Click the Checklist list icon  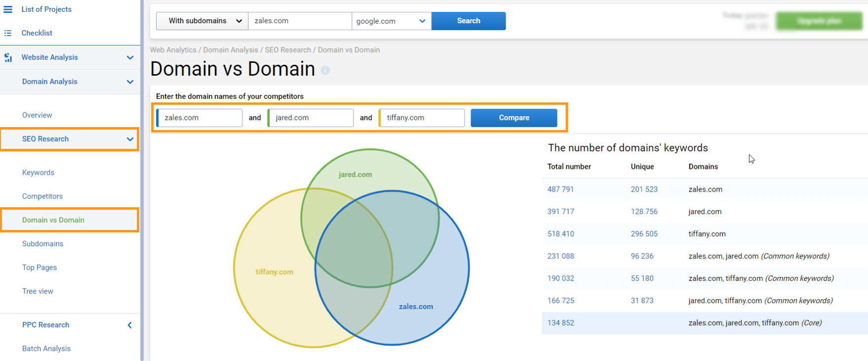point(8,33)
